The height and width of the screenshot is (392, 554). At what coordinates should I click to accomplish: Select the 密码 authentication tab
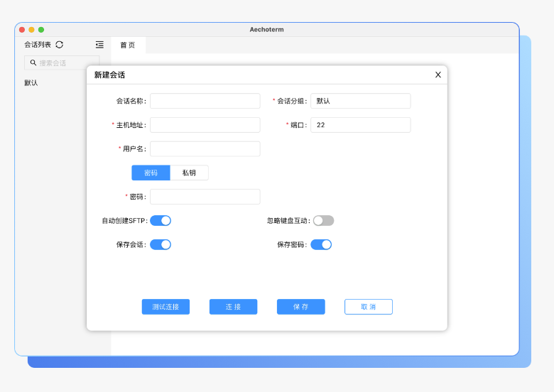[x=151, y=173]
